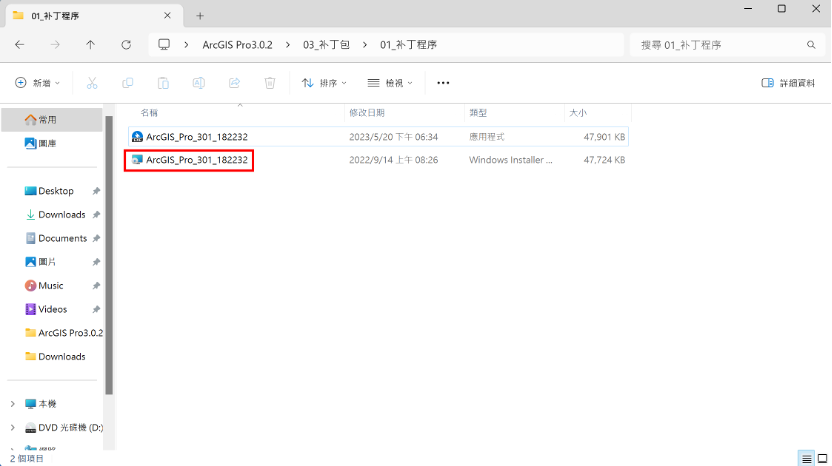This screenshot has width=832, height=466.
Task: Click the forward navigation arrow
Action: click(x=55, y=45)
